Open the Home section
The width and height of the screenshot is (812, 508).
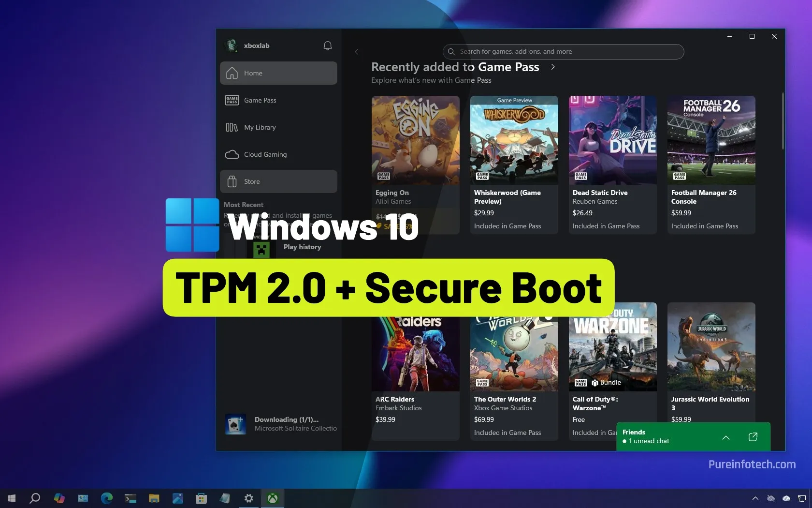(253, 73)
